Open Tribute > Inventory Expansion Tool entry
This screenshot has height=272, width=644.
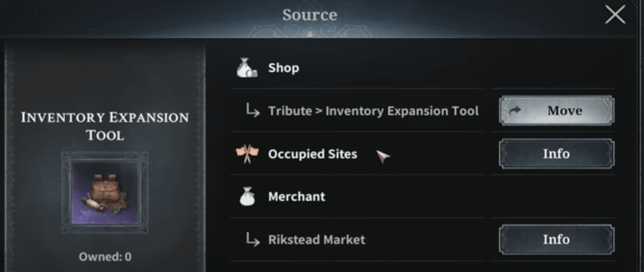click(373, 111)
